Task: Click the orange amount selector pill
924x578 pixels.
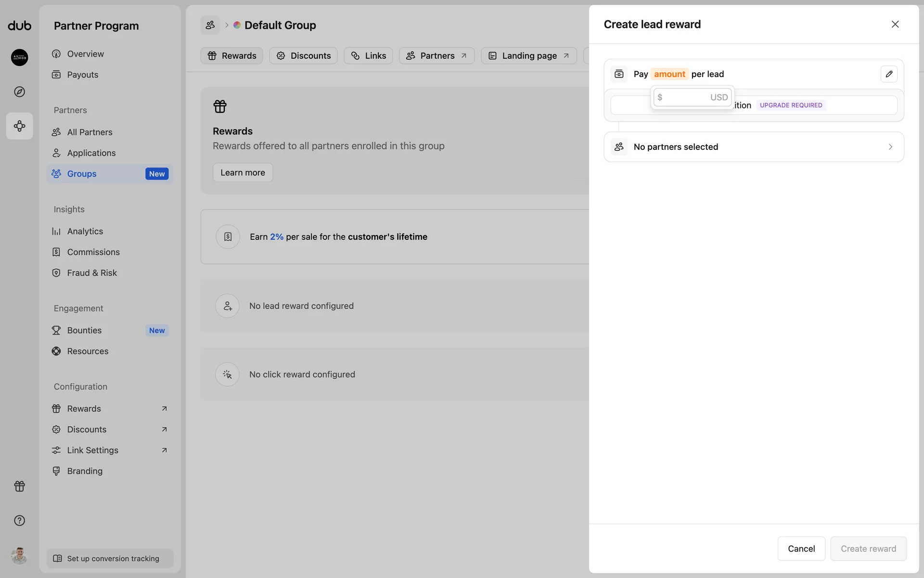Action: (669, 74)
